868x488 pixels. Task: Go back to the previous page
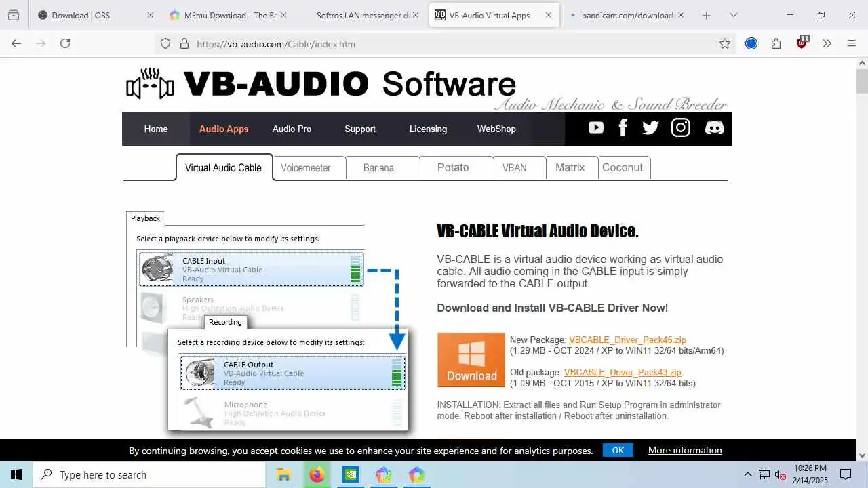pos(16,43)
